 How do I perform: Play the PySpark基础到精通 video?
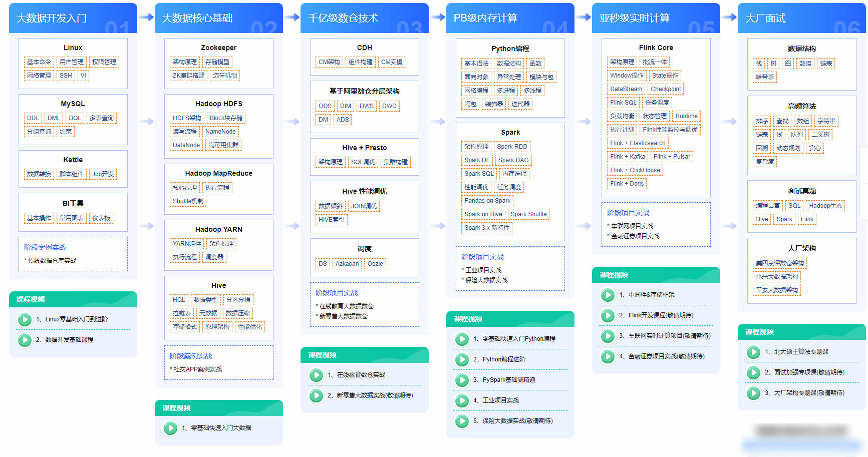pos(462,380)
